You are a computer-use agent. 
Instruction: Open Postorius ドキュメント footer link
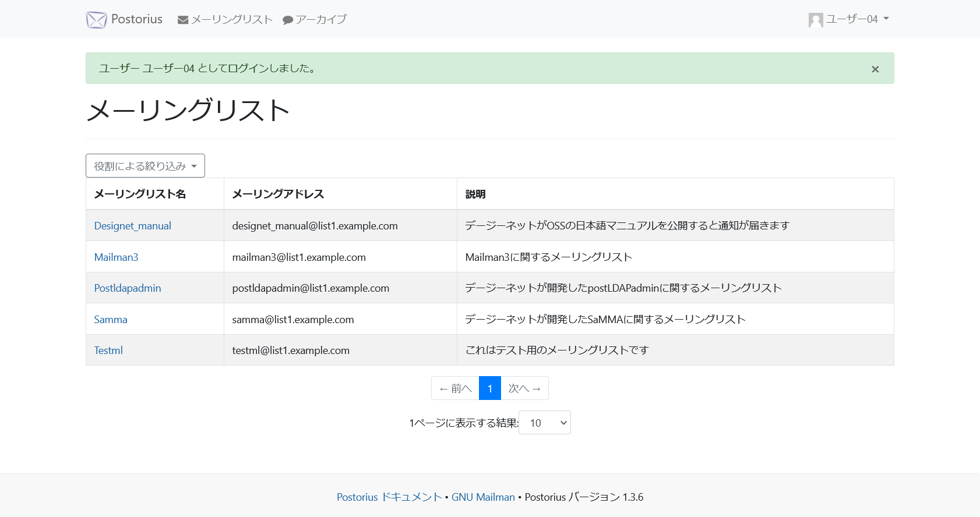[x=389, y=497]
